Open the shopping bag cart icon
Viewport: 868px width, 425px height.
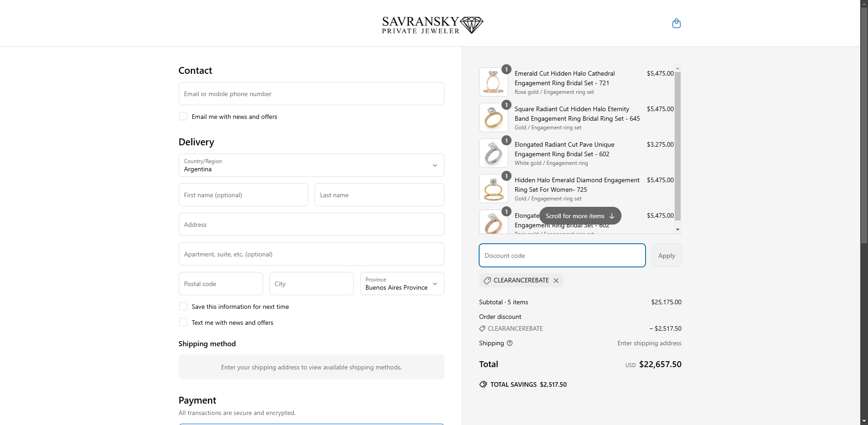(677, 23)
